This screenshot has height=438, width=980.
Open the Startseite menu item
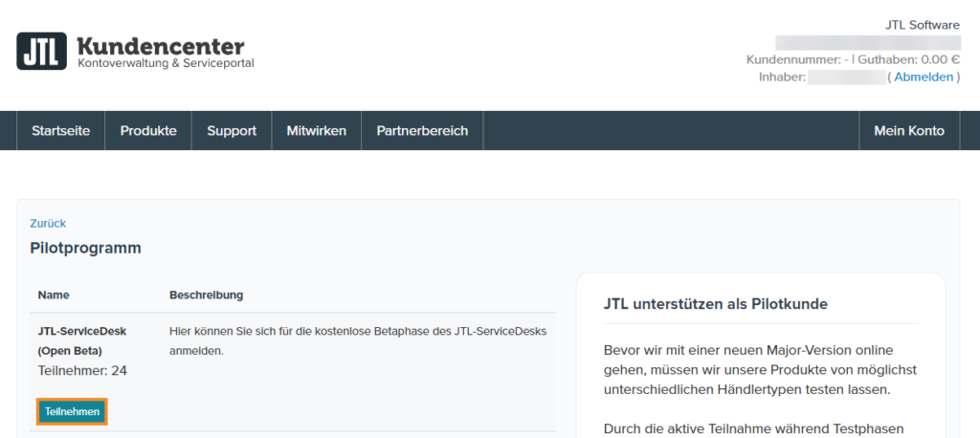(x=61, y=131)
